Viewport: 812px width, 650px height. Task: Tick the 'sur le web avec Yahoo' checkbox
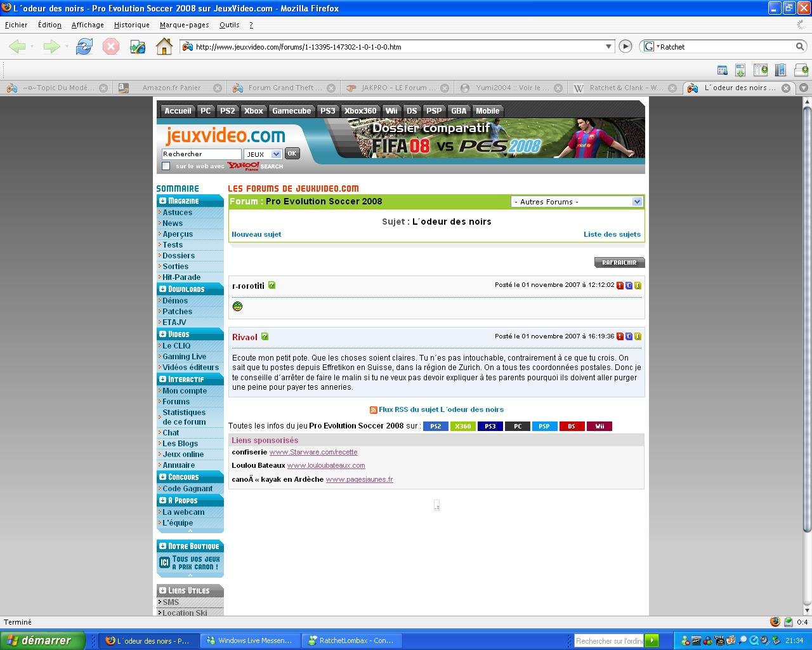pyautogui.click(x=166, y=166)
